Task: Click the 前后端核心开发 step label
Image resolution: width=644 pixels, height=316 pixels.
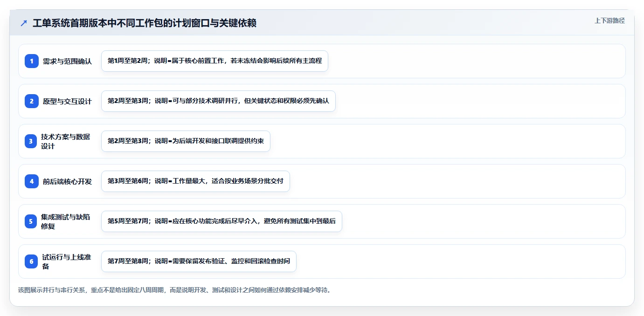Action: [67, 181]
